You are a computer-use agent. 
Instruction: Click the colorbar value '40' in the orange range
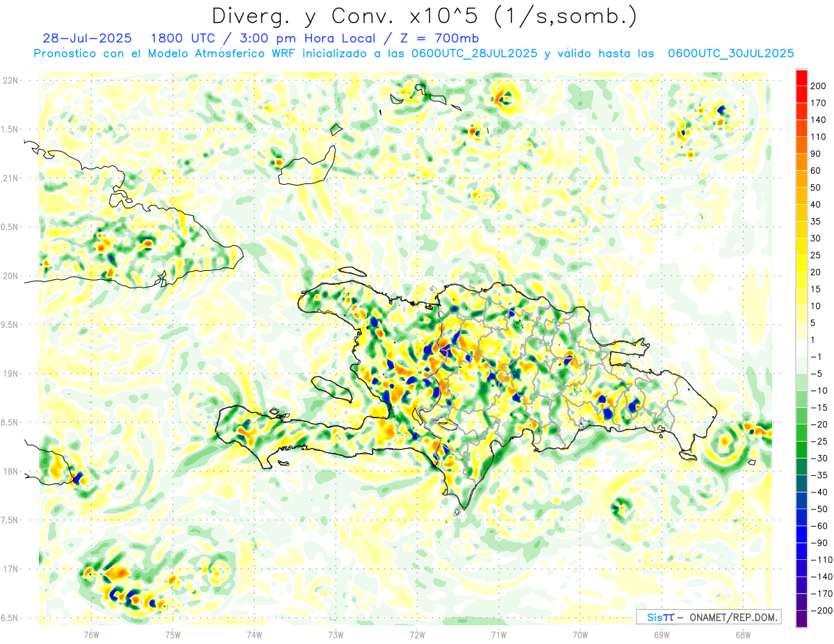pyautogui.click(x=817, y=205)
